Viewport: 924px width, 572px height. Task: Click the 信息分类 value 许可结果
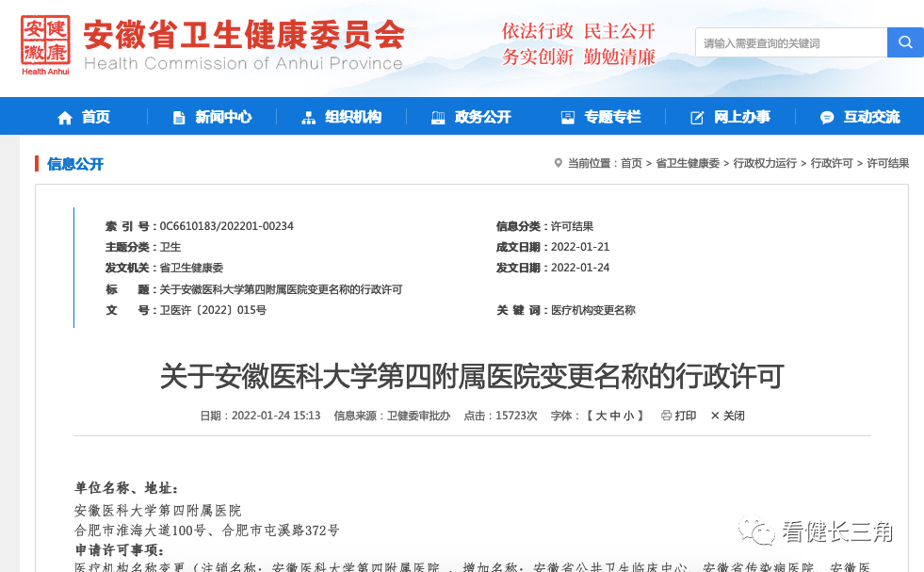[572, 226]
